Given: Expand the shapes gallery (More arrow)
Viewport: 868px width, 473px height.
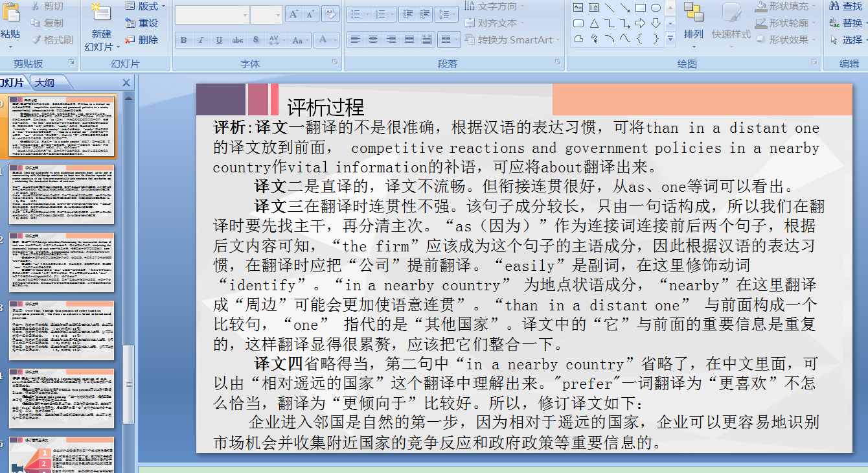Looking at the screenshot, I should (x=670, y=39).
